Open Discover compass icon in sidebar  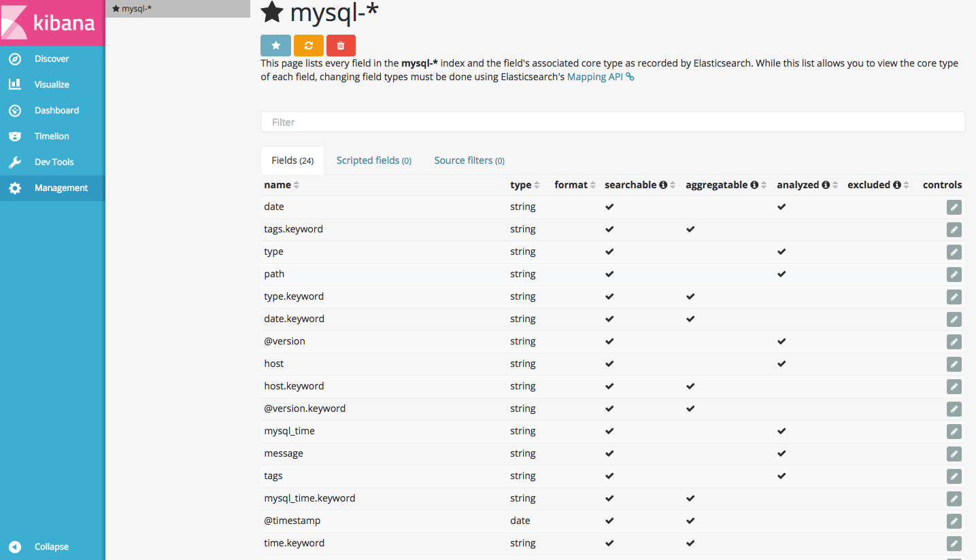[x=15, y=58]
